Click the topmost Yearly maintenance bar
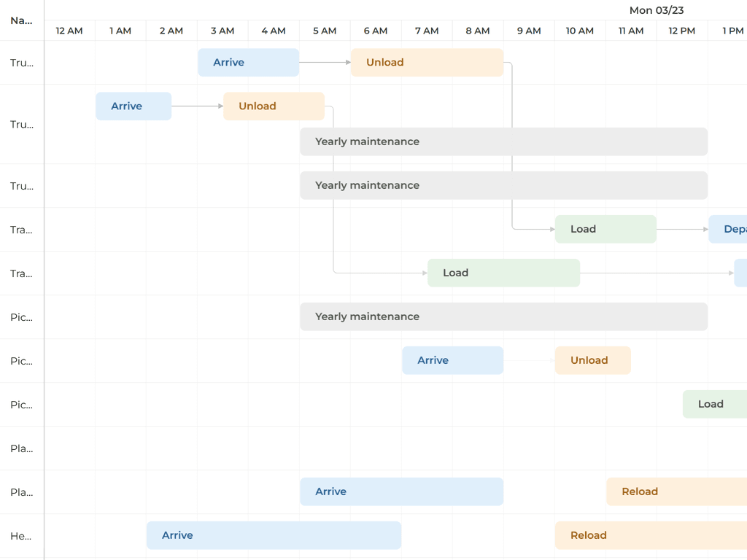Image resolution: width=747 pixels, height=560 pixels. [503, 141]
